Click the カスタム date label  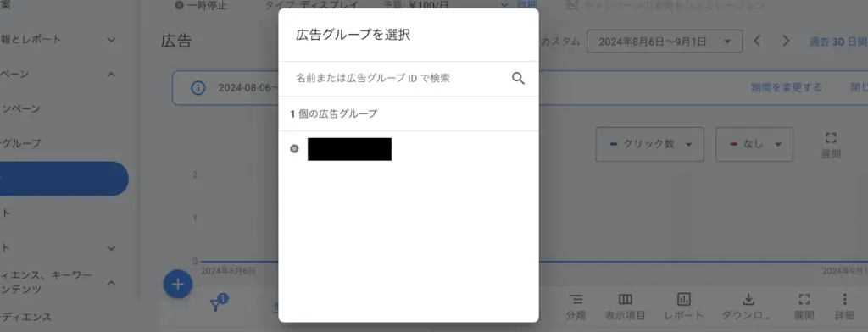tap(561, 41)
